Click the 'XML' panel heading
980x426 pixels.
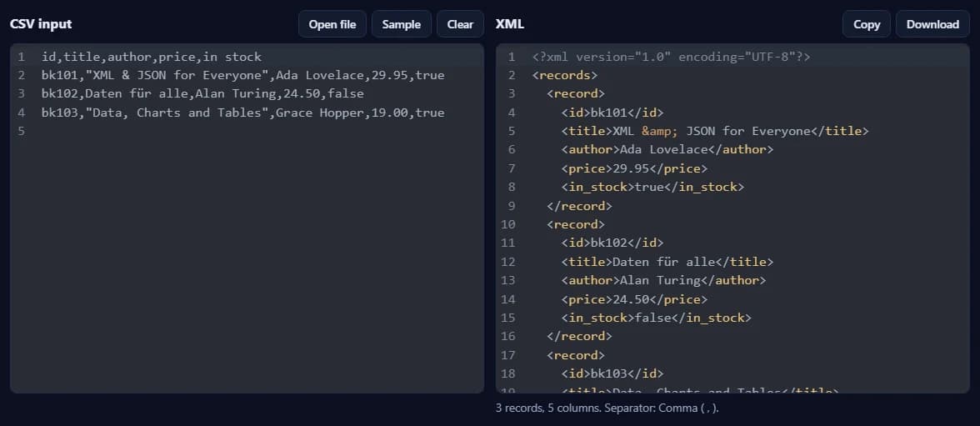click(509, 24)
